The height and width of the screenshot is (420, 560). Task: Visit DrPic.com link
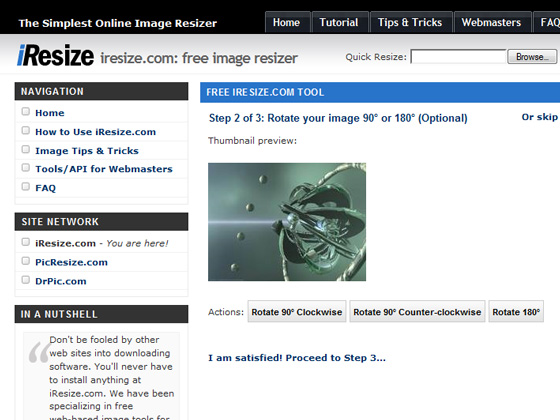coord(61,281)
